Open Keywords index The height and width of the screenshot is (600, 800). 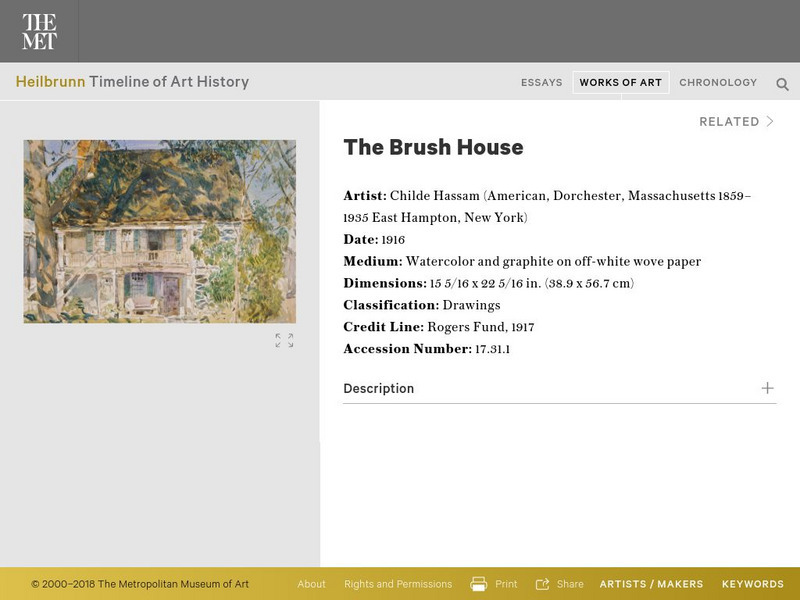point(753,584)
